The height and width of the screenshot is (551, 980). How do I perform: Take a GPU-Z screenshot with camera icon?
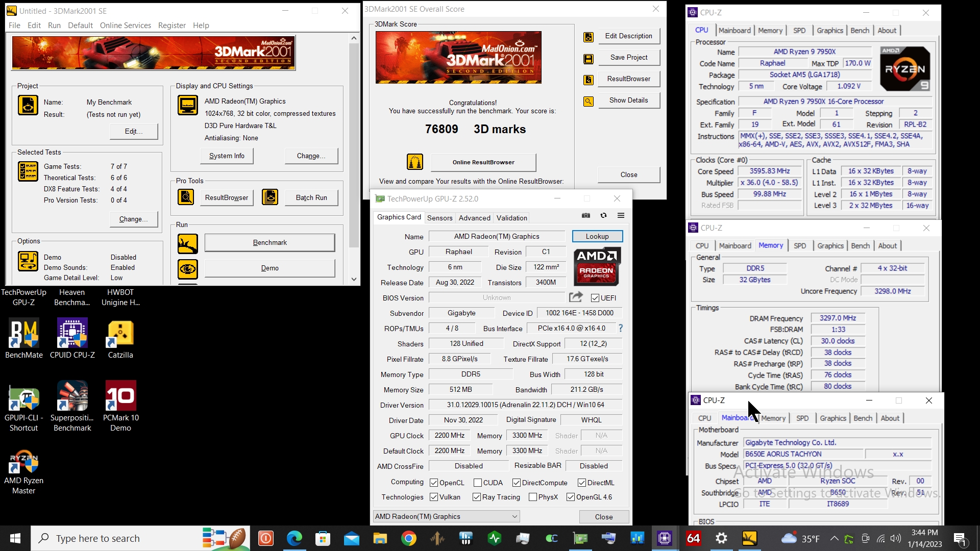click(x=586, y=215)
